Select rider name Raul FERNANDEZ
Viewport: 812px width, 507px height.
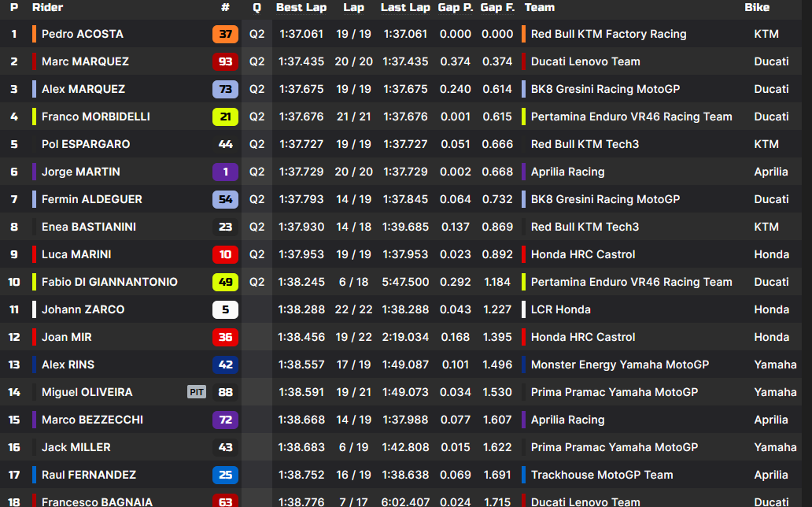point(89,475)
